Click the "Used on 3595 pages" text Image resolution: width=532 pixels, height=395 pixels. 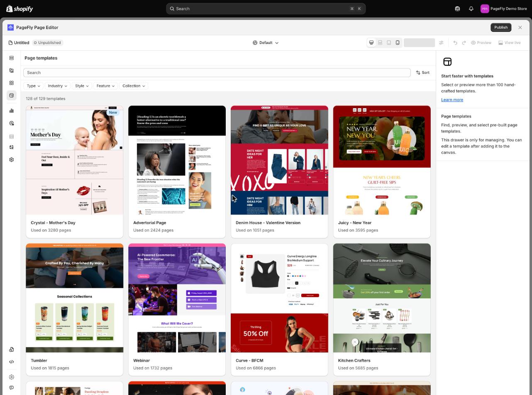coord(358,230)
